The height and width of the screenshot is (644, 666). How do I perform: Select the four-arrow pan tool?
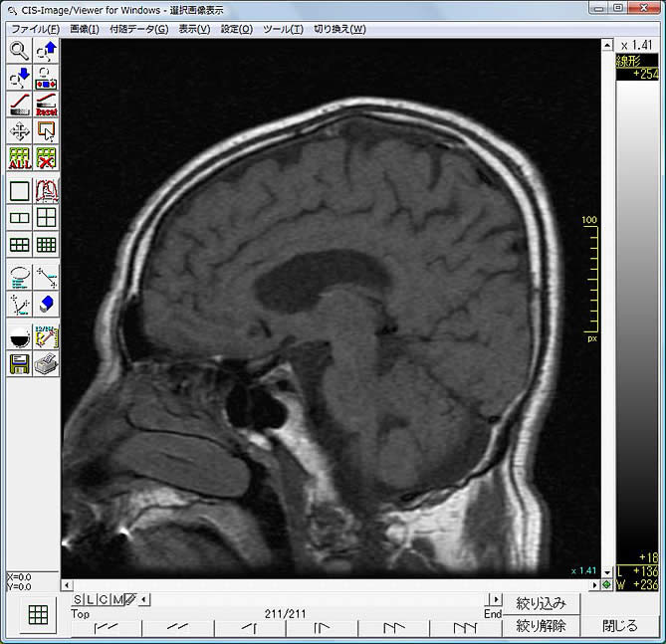20,130
